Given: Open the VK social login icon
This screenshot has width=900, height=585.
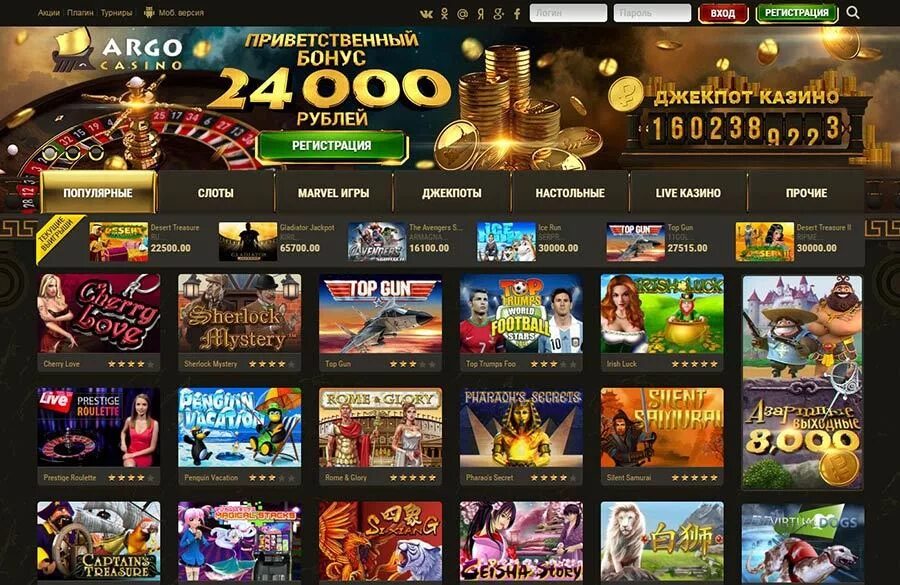Looking at the screenshot, I should 426,14.
